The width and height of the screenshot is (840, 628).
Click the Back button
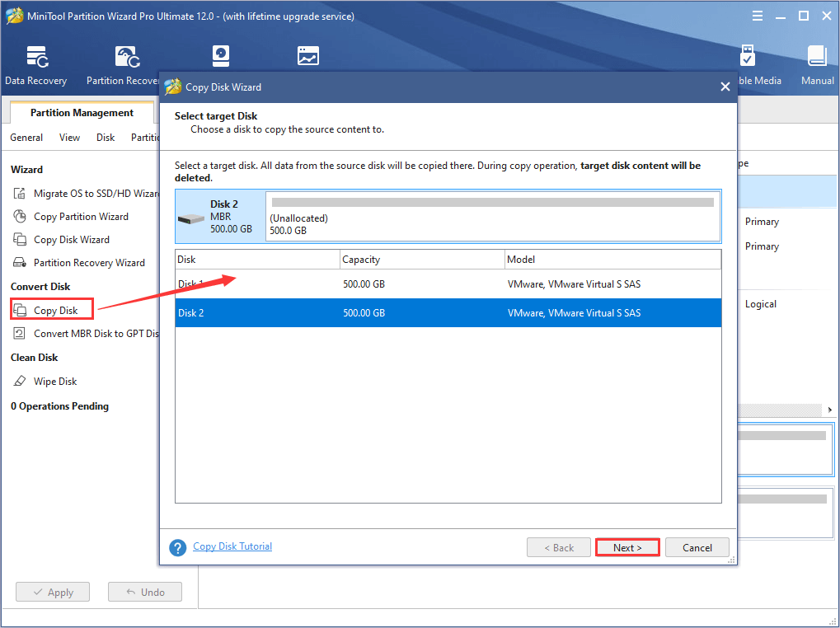pos(559,548)
